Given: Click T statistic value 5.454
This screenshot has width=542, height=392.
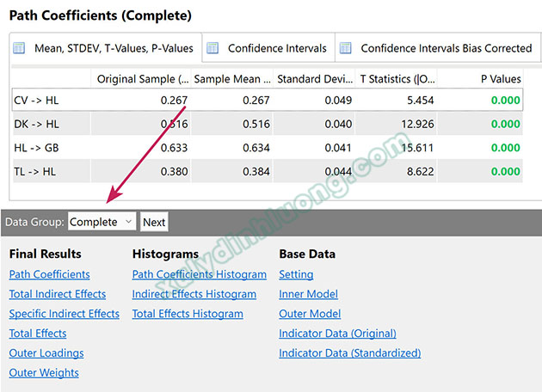Looking at the screenshot, I should (x=420, y=101).
